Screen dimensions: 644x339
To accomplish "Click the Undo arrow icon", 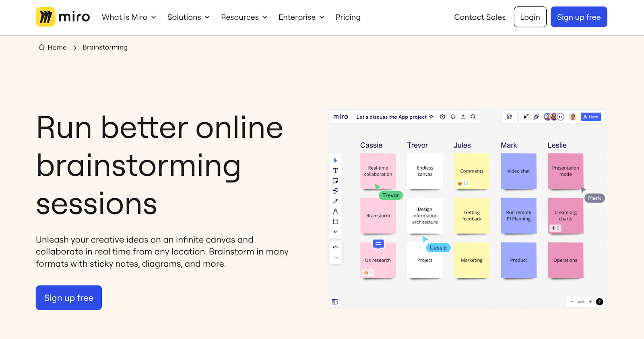I will coord(335,247).
